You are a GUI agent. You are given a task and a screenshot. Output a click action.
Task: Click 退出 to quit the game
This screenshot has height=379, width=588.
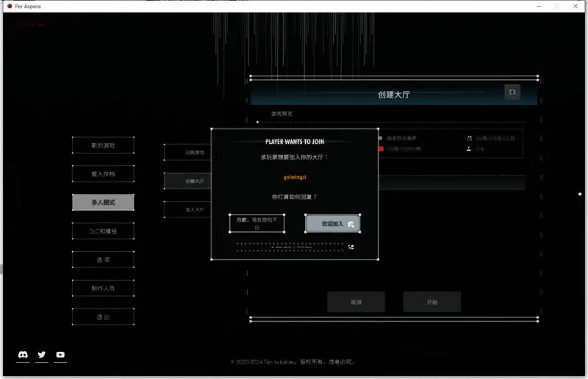(x=103, y=317)
